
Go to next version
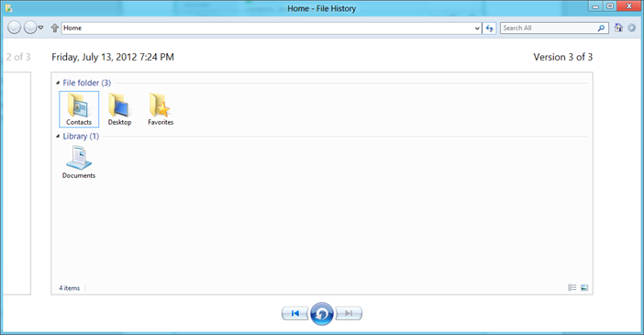pyautogui.click(x=349, y=313)
